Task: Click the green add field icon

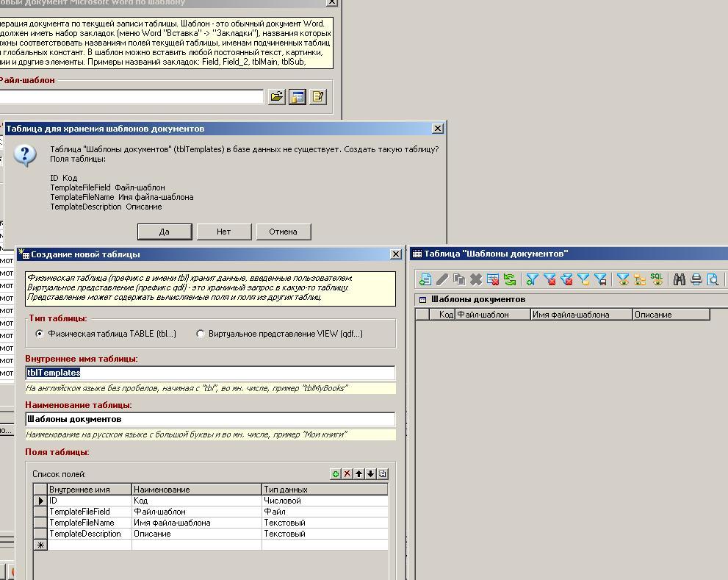Action: (x=336, y=474)
